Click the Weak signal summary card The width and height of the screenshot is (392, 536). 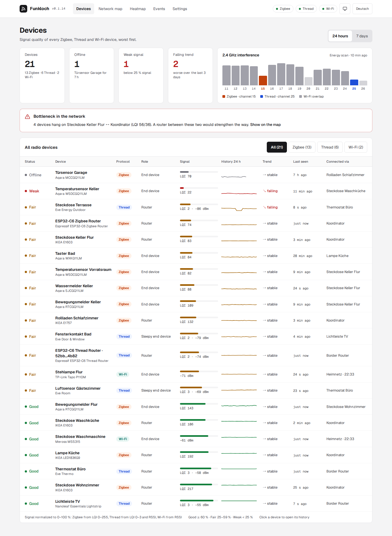click(141, 75)
